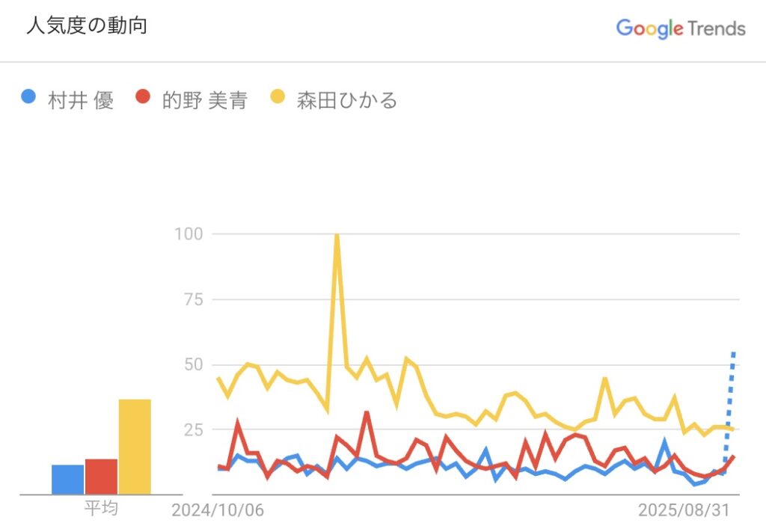Select the 森田ひかる legend label

coord(346,100)
